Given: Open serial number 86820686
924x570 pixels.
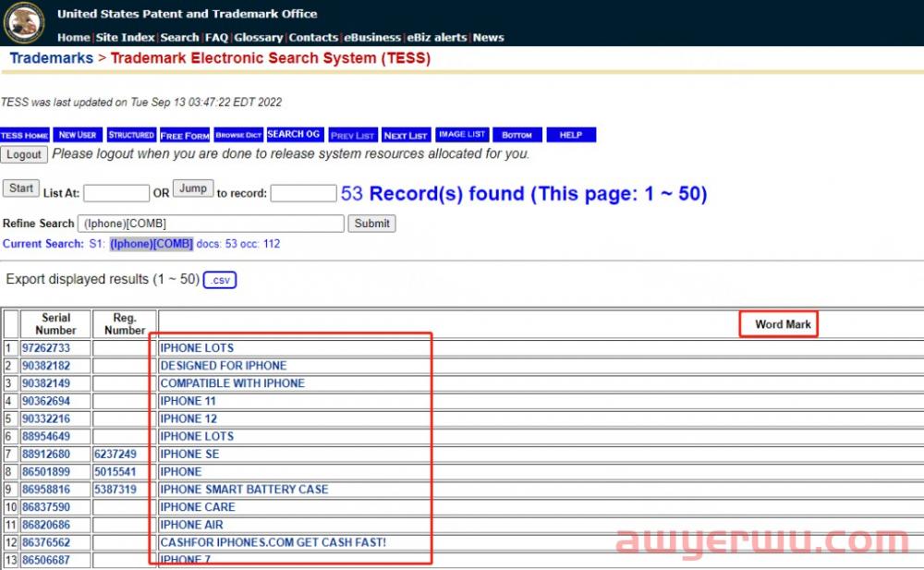Looking at the screenshot, I should click(46, 525).
